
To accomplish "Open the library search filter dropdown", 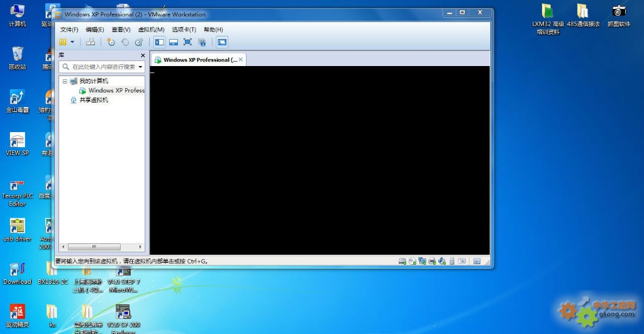I will click(x=140, y=67).
